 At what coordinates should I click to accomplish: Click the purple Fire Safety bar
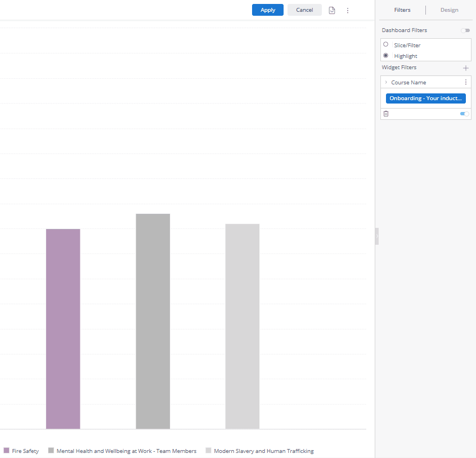coord(63,329)
